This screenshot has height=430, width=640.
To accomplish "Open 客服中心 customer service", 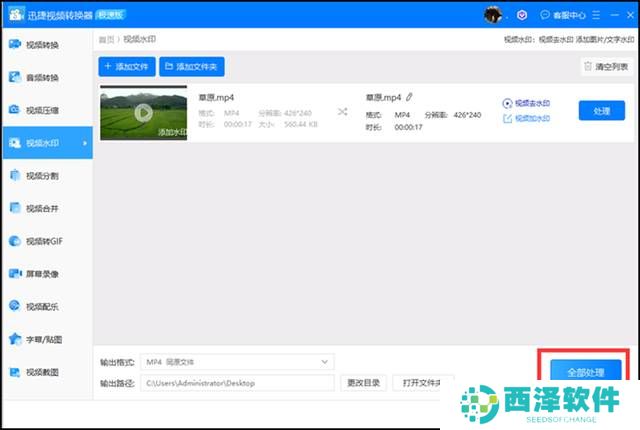I will pos(563,15).
